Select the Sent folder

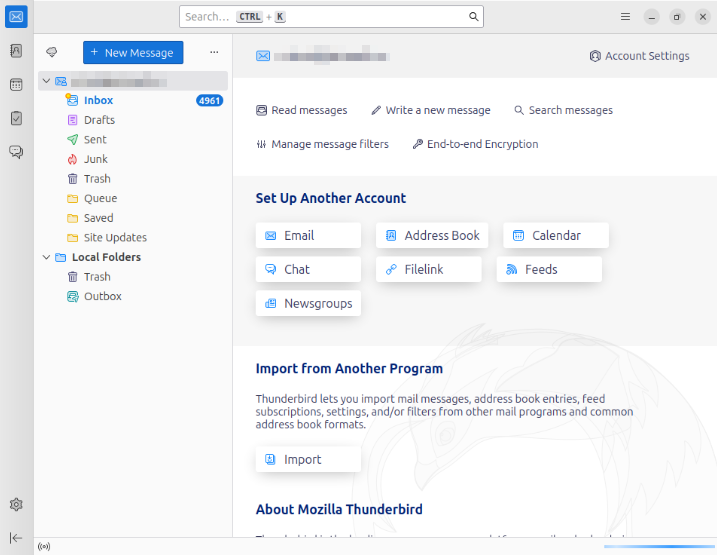pyautogui.click(x=133, y=140)
